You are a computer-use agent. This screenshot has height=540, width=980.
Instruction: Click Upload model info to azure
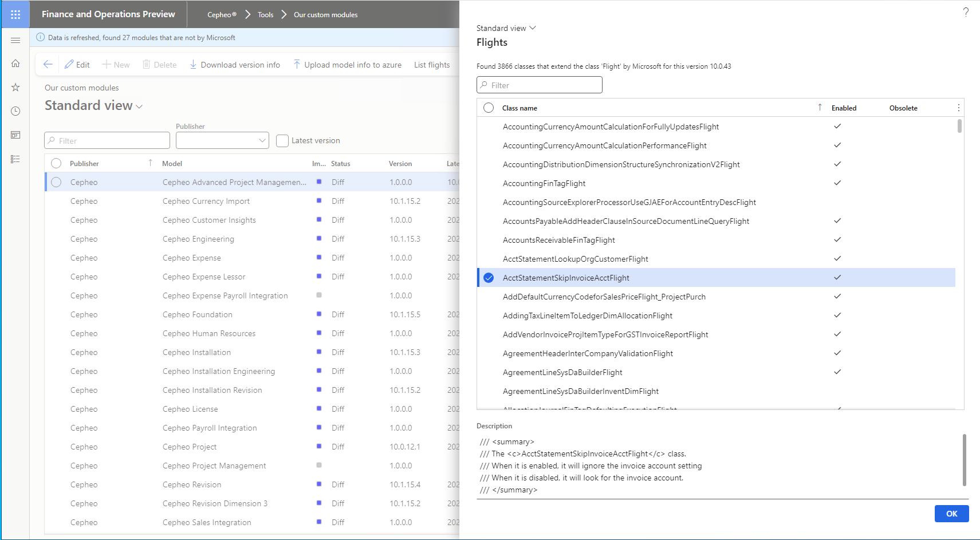click(347, 65)
